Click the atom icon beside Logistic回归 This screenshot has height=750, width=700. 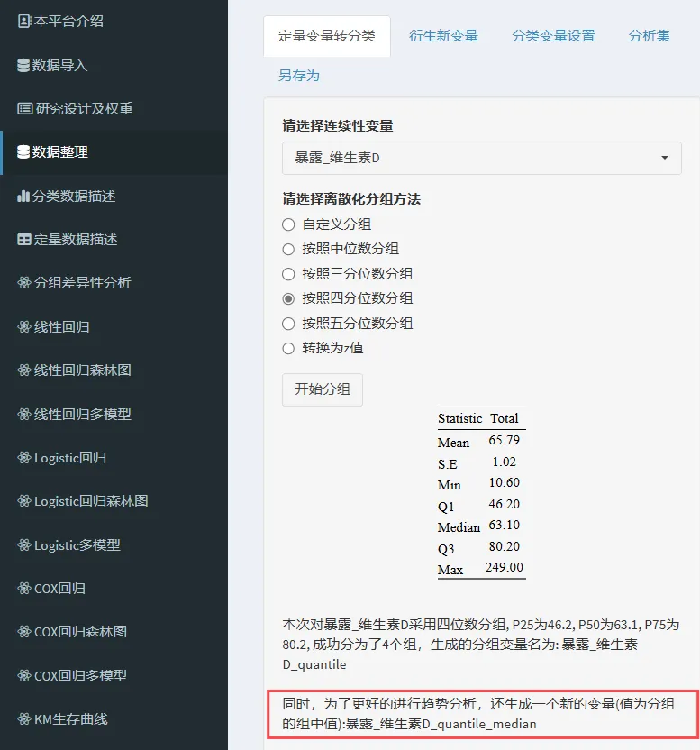[24, 458]
